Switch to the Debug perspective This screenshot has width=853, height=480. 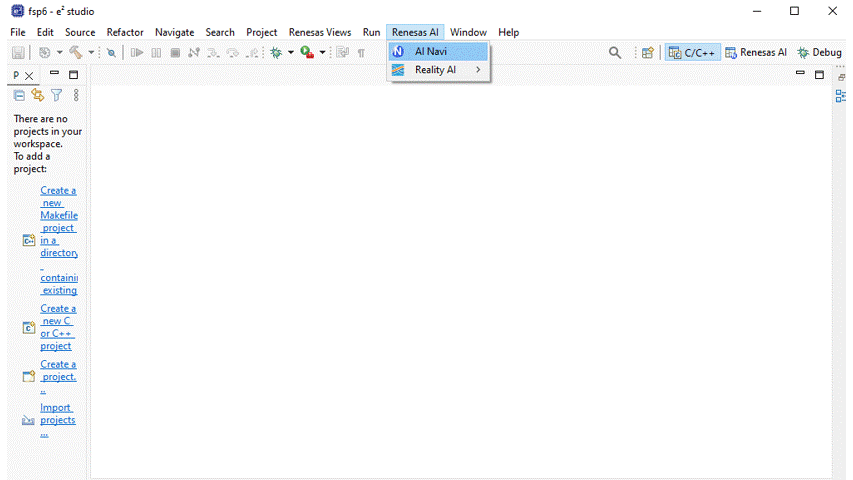pyautogui.click(x=819, y=52)
